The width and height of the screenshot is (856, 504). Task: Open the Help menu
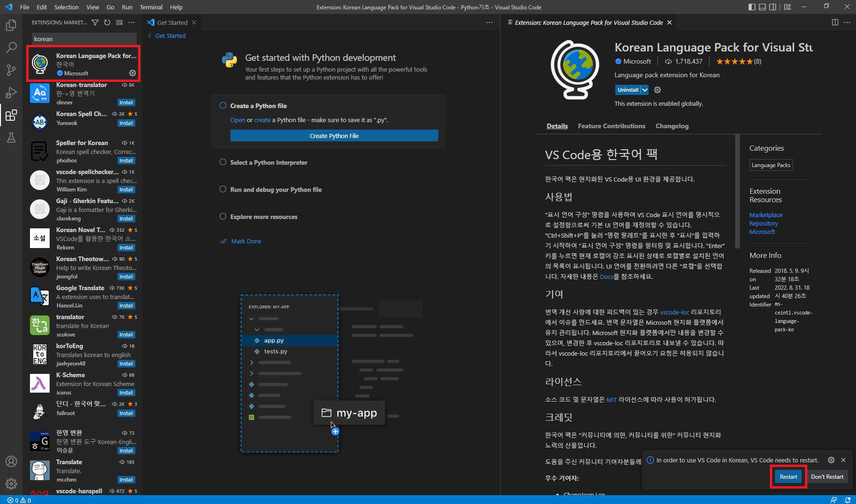pyautogui.click(x=176, y=7)
